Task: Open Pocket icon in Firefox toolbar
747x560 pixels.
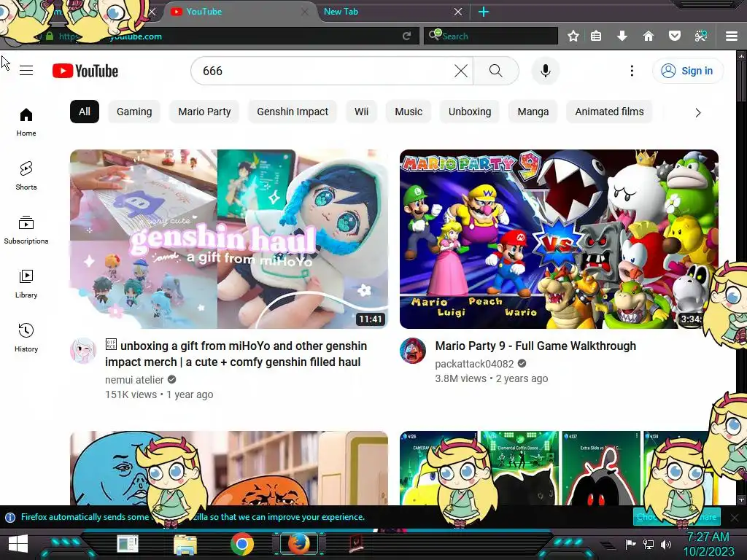Action: tap(675, 36)
